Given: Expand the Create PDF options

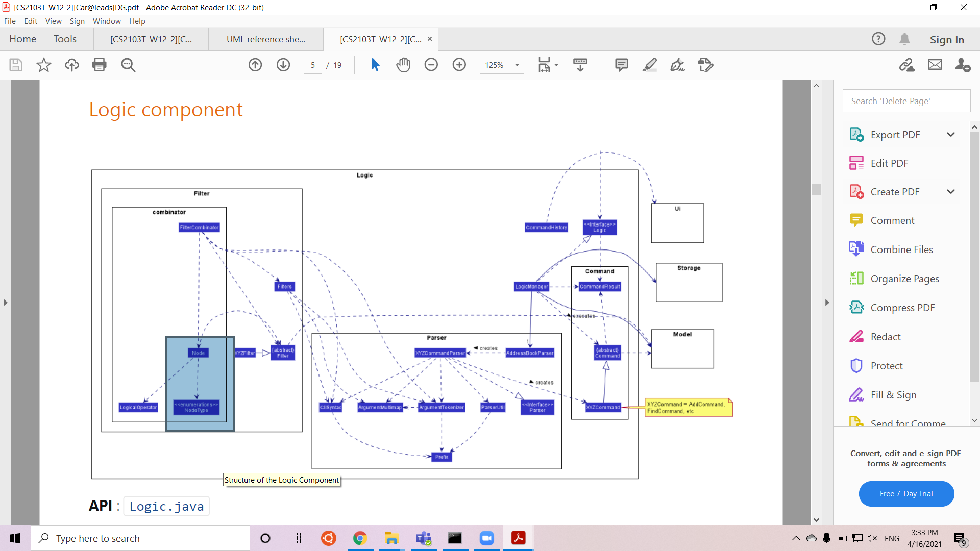Looking at the screenshot, I should tap(950, 192).
